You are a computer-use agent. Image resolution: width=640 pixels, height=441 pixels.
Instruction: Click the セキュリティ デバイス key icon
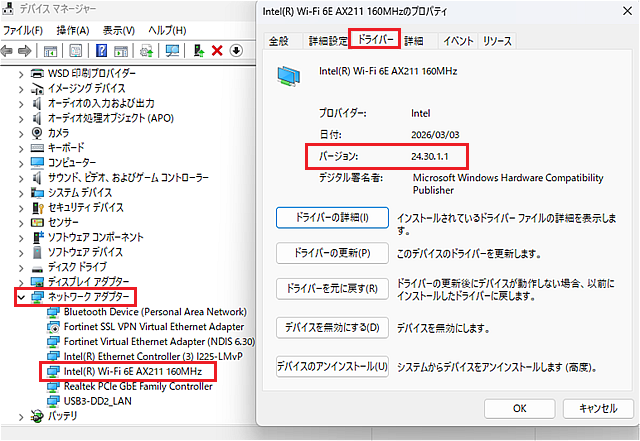coord(37,207)
